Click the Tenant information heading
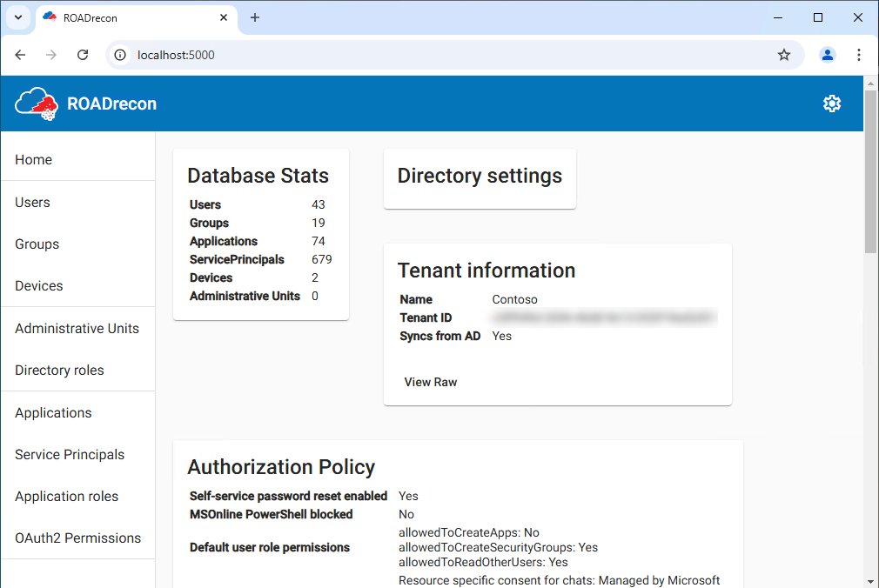Image resolution: width=879 pixels, height=588 pixels. (486, 271)
